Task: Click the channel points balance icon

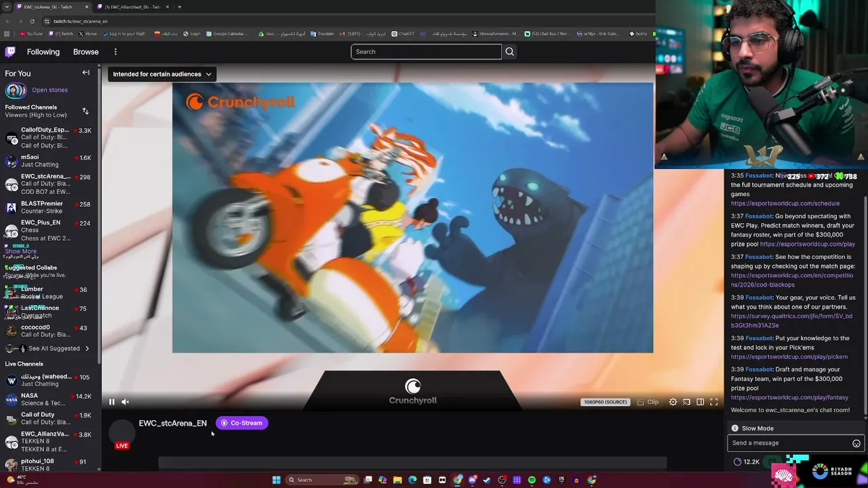Action: pos(737,462)
